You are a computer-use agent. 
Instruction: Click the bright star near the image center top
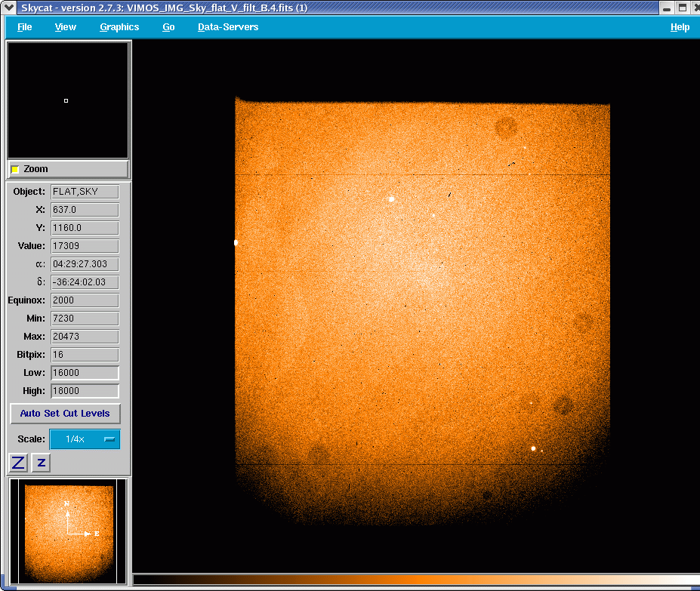(x=391, y=199)
